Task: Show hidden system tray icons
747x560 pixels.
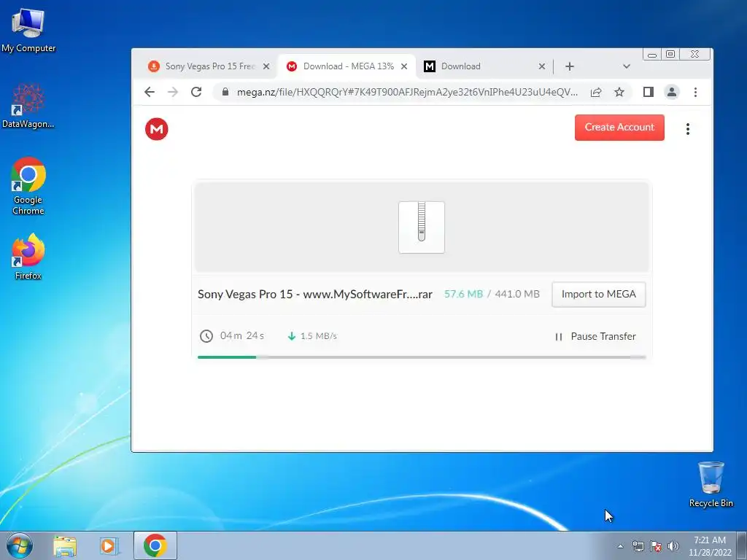Action: (x=620, y=546)
